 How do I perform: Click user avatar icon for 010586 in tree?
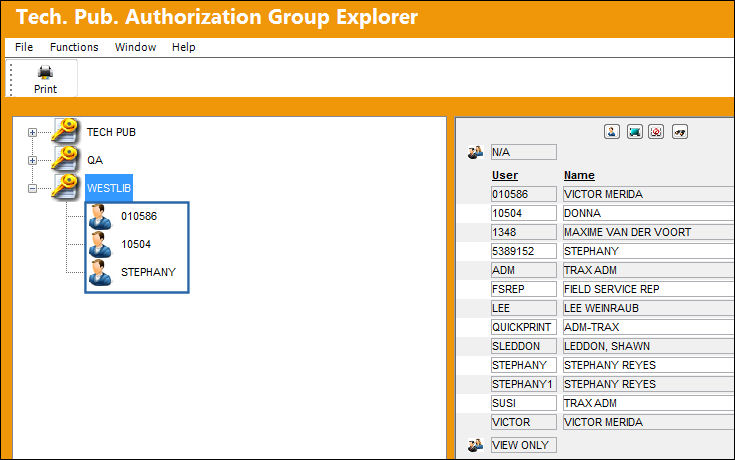(x=100, y=217)
